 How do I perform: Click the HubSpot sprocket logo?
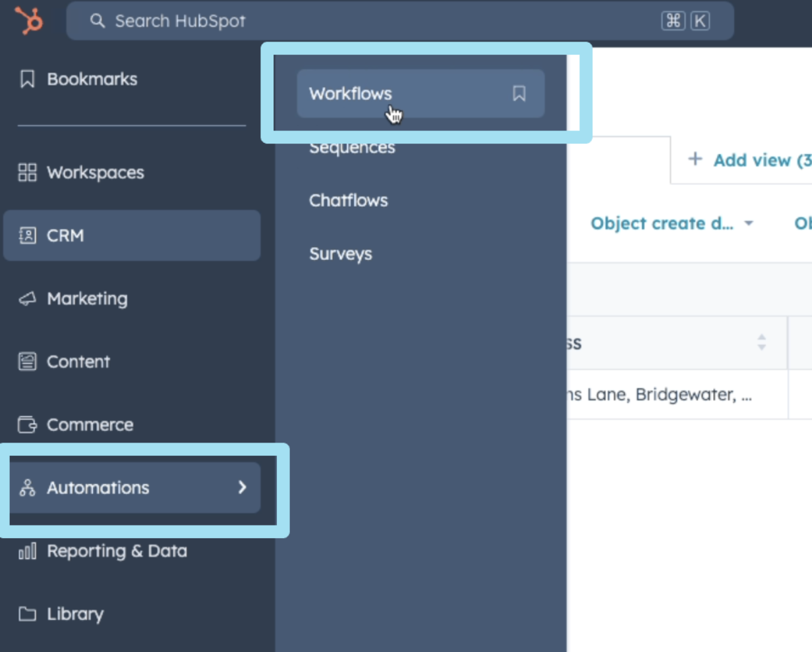[26, 20]
